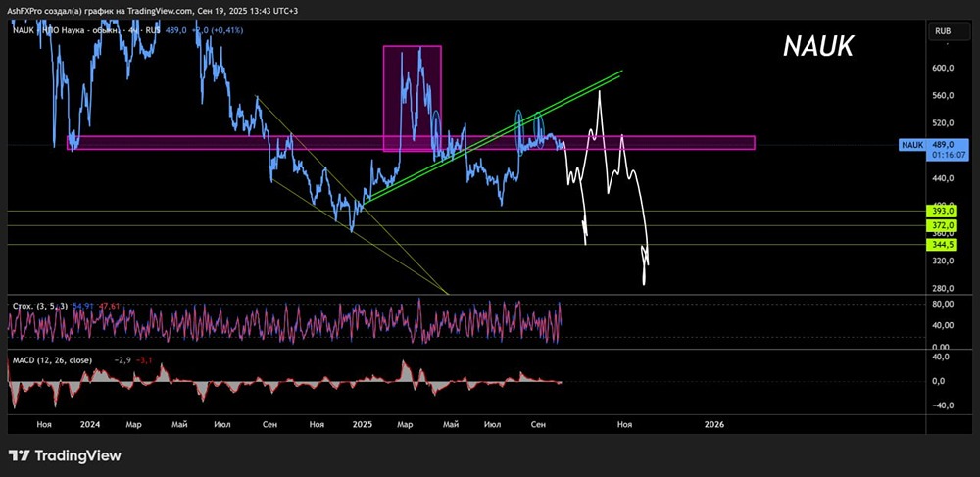Click the −40,0 MACD scale value
This screenshot has height=477, width=980.
point(941,405)
